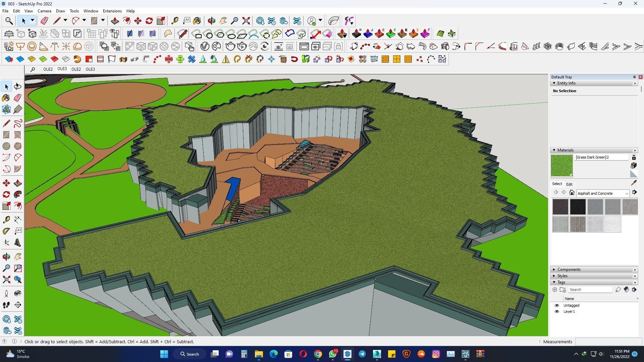
Task: Switch to the Edit tab in Materials
Action: point(569,184)
